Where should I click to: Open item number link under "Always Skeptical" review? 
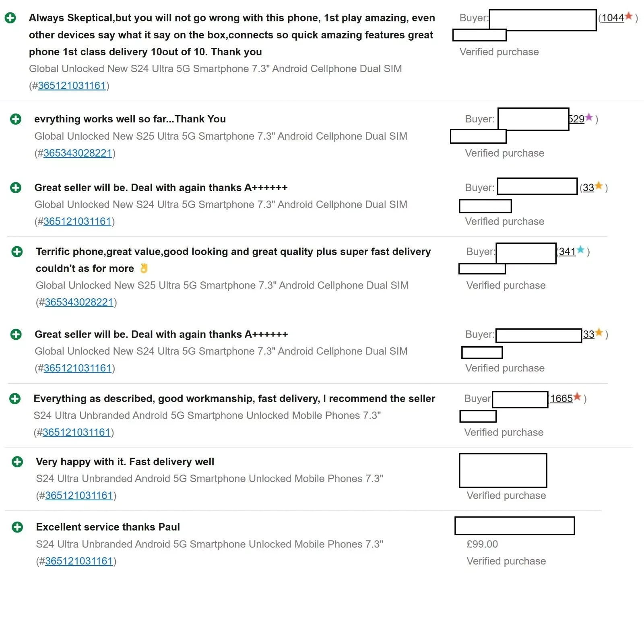72,86
